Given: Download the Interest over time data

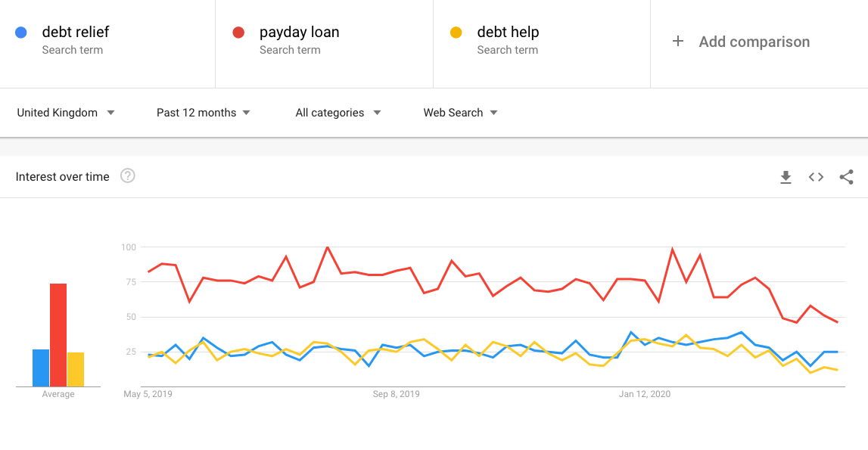Looking at the screenshot, I should tap(786, 177).
